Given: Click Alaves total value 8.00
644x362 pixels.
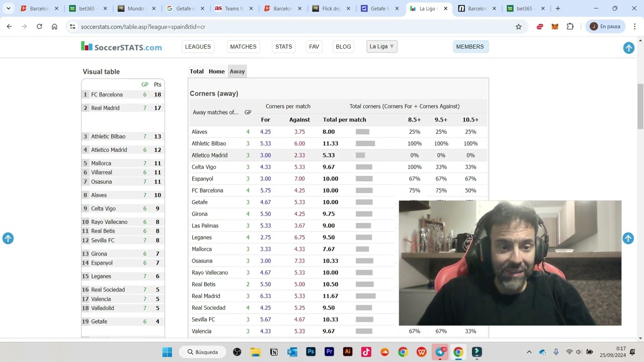Looking at the screenshot, I should tap(329, 132).
